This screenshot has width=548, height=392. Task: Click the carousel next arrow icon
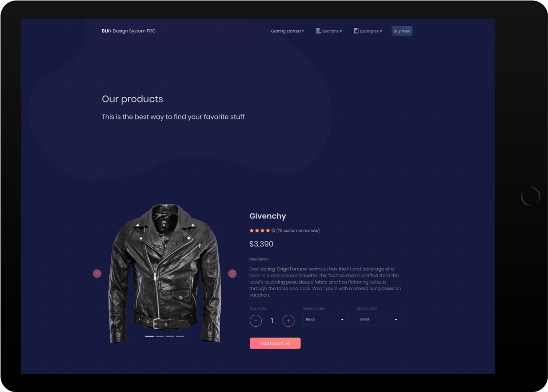[x=232, y=274]
